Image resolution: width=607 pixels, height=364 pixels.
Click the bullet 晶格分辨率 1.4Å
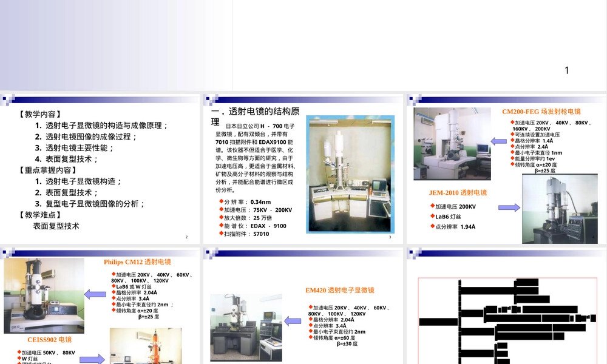(532, 141)
